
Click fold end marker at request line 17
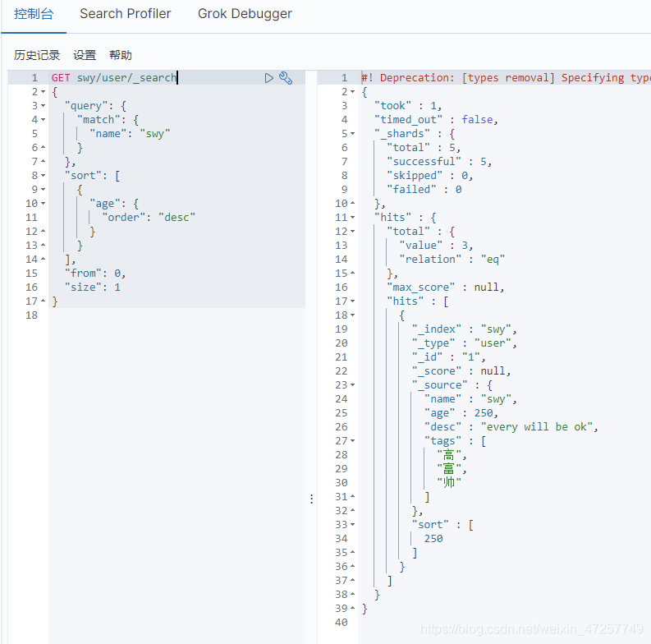click(x=44, y=301)
